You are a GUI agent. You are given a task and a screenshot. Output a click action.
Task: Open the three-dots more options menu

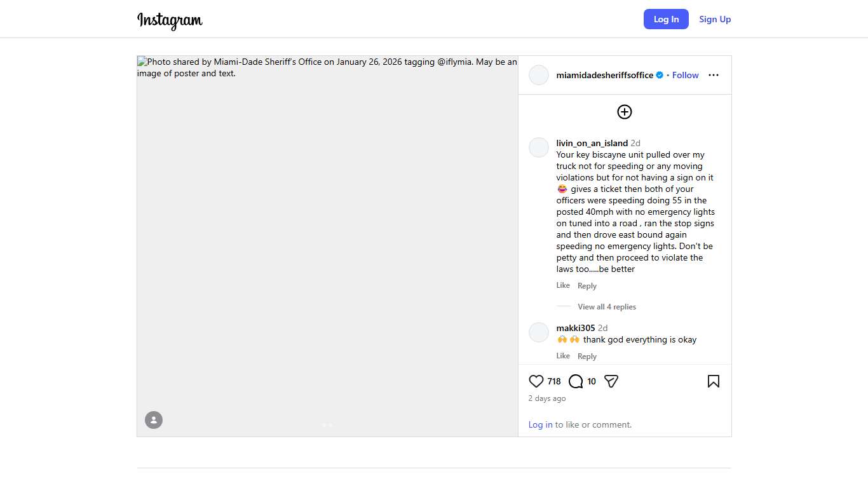[714, 75]
